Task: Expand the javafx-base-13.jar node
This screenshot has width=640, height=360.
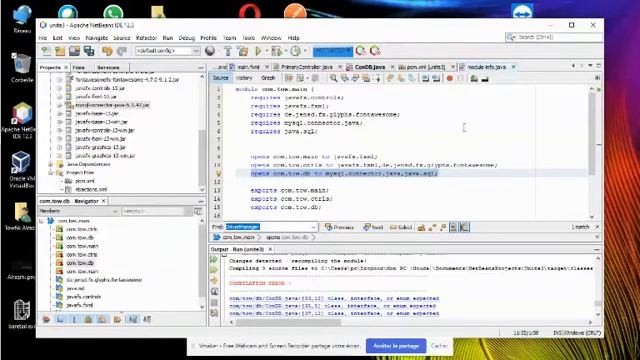Action: pos(60,113)
